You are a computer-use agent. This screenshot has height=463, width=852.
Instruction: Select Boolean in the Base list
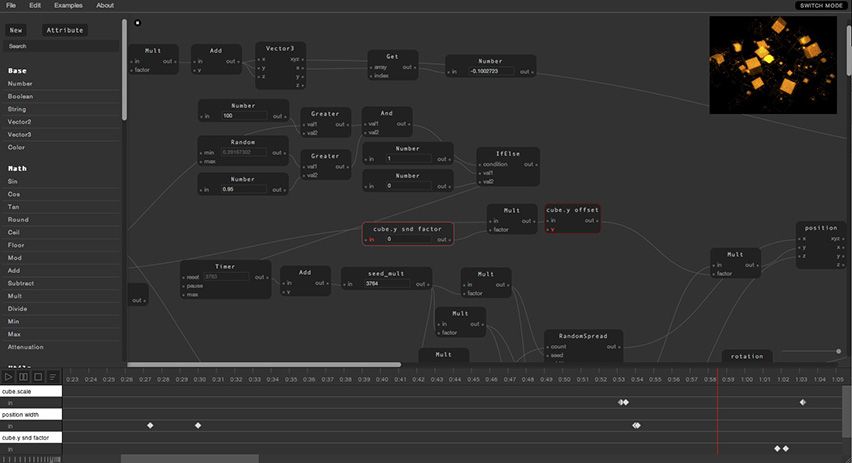coord(61,96)
